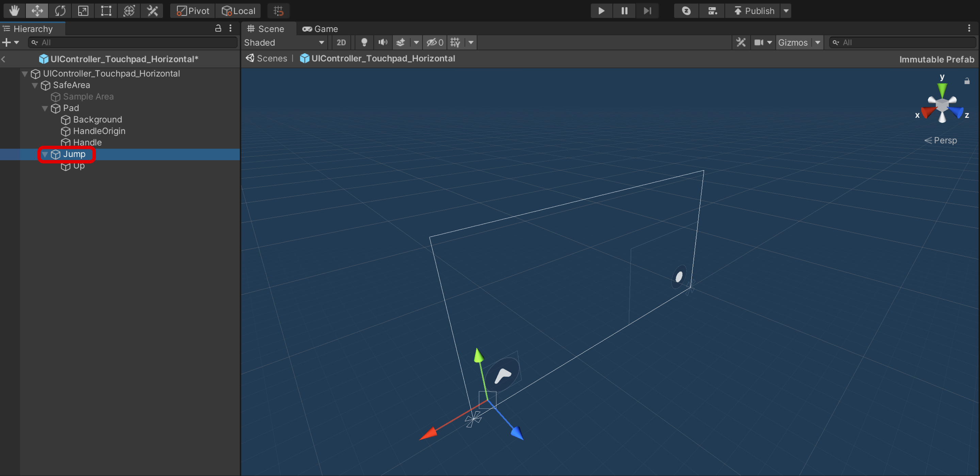The height and width of the screenshot is (476, 980).
Task: Click the Hierarchy search field
Action: click(133, 42)
